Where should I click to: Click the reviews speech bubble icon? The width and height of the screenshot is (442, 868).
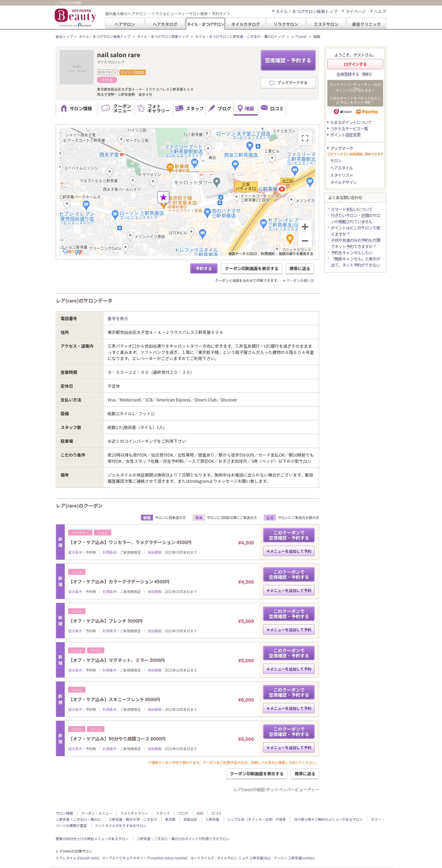pyautogui.click(x=264, y=108)
